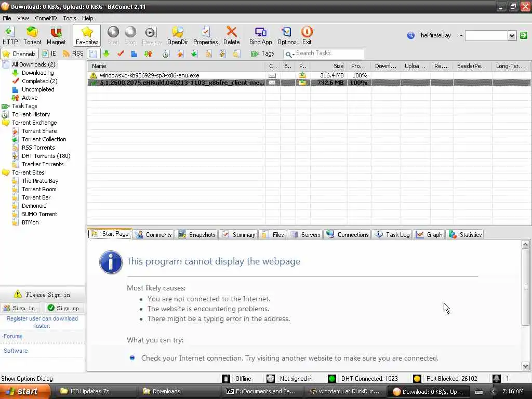532x399 pixels.
Task: Open the Help menu
Action: click(x=87, y=18)
